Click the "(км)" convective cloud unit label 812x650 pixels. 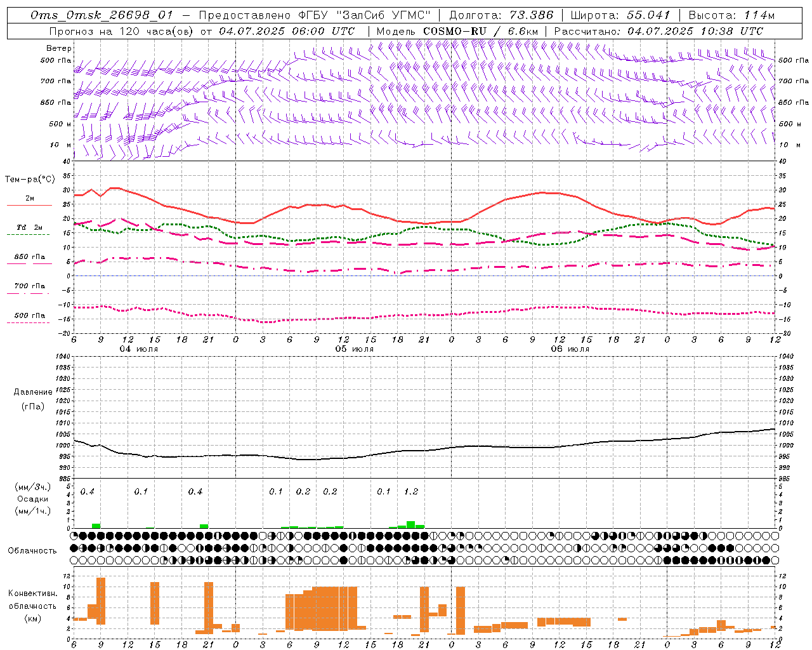pyautogui.click(x=33, y=618)
